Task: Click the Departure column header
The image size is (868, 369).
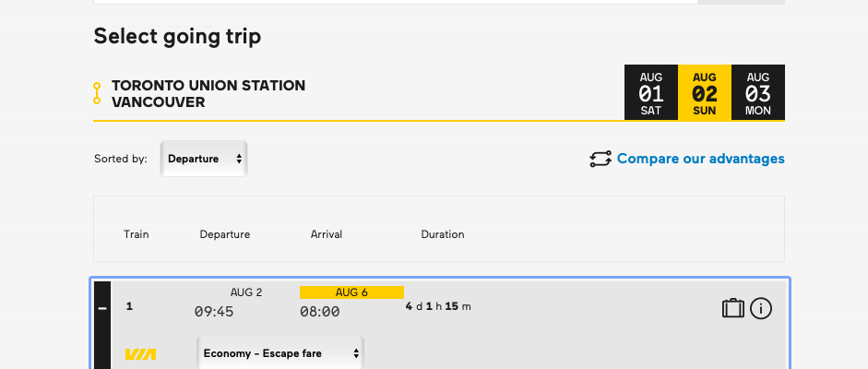Action: point(225,234)
